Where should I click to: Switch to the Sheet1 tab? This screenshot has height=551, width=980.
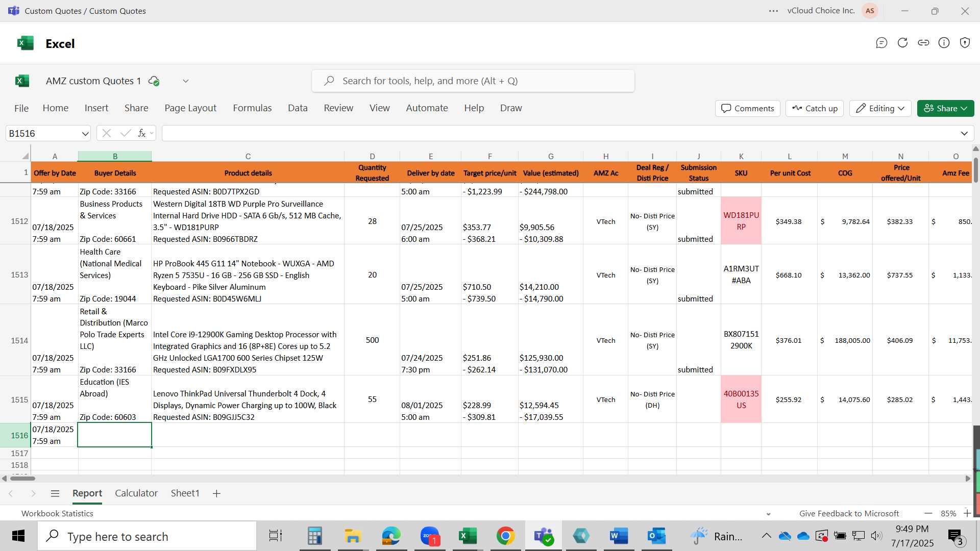pos(185,493)
